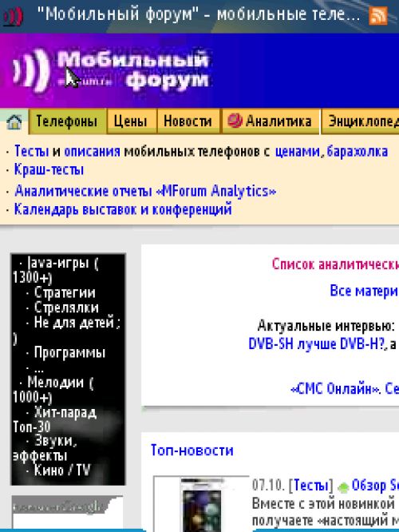The image size is (399, 532).
Task: Click the 07.10. date text
Action: [x=268, y=486]
